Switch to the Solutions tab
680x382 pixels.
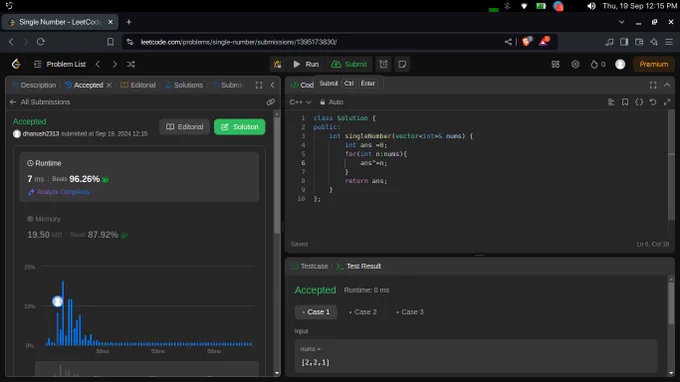(184, 85)
